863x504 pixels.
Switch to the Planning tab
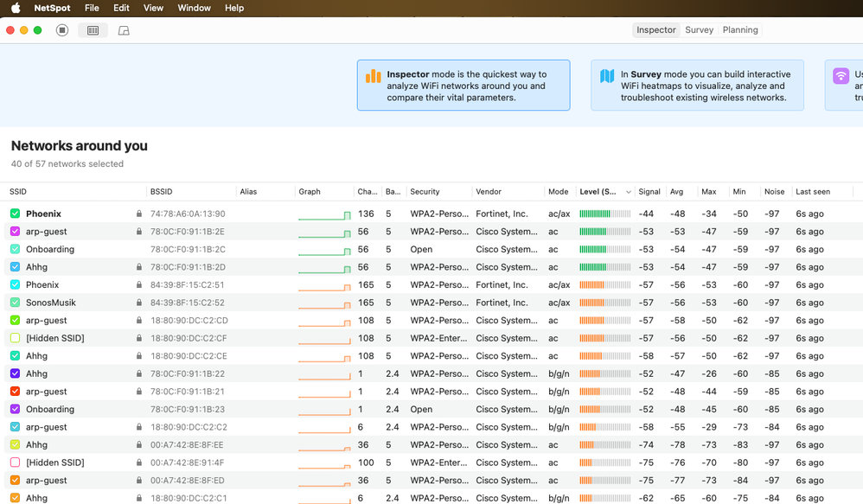click(x=740, y=30)
